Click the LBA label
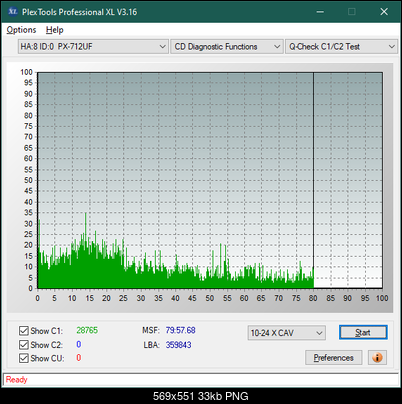This screenshot has height=404, width=402. pyautogui.click(x=152, y=345)
